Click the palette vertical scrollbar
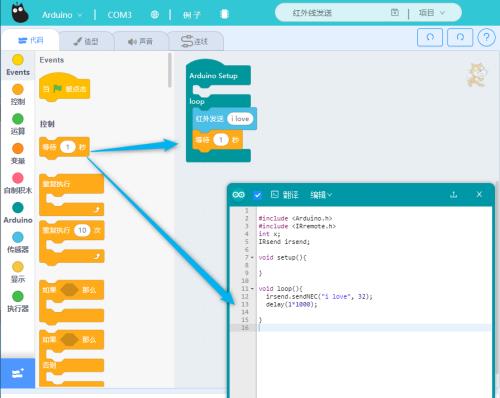500x398 pixels. [170, 70]
